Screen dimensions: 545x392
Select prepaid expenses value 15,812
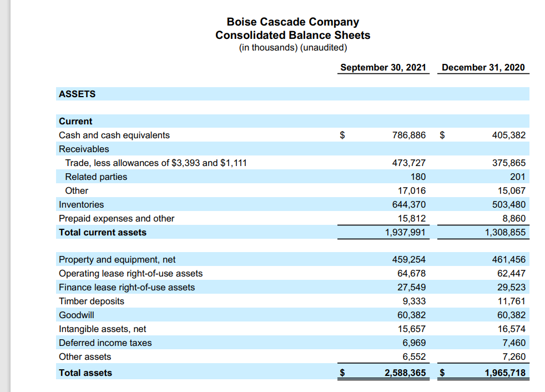pos(412,218)
